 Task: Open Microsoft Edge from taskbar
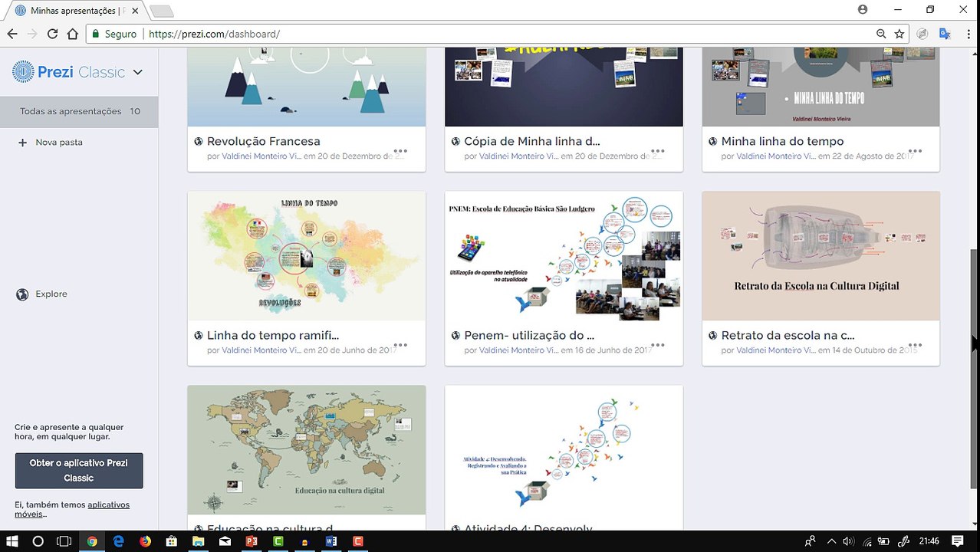click(x=118, y=541)
